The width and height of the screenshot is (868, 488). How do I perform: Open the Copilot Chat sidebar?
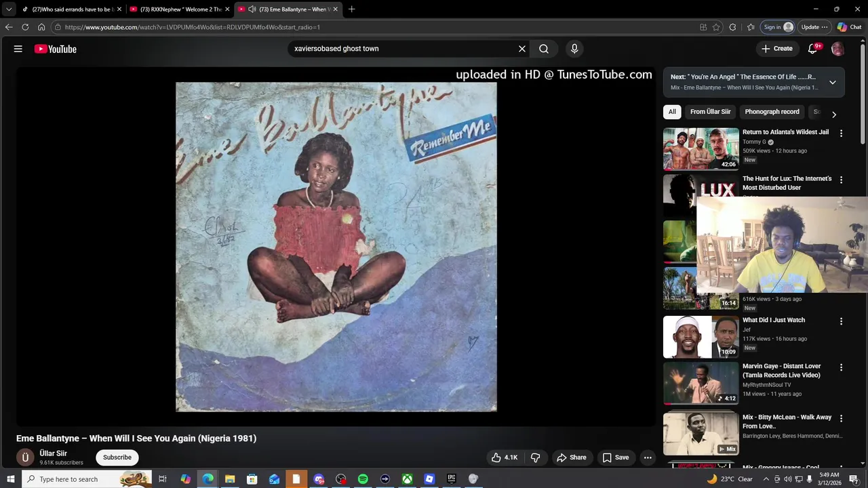click(850, 27)
